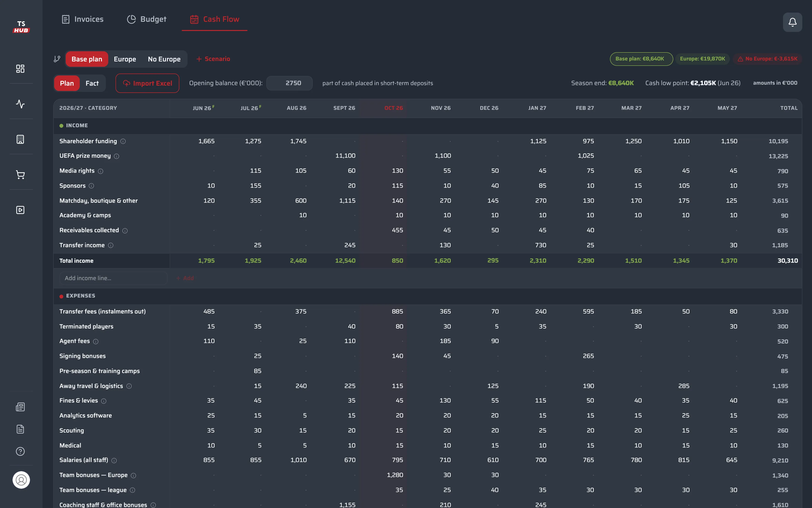This screenshot has height=508, width=812.
Task: Open the activity pulse icon in sidebar
Action: tap(21, 104)
